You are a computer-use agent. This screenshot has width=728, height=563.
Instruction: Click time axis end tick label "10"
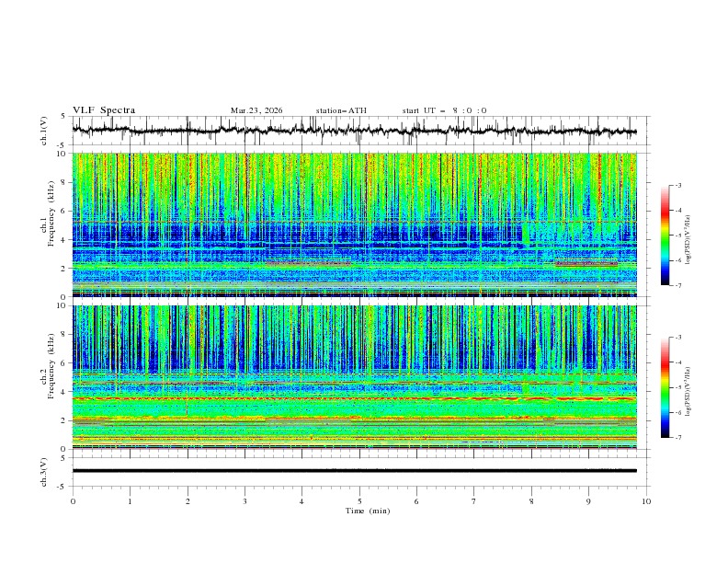tap(646, 501)
